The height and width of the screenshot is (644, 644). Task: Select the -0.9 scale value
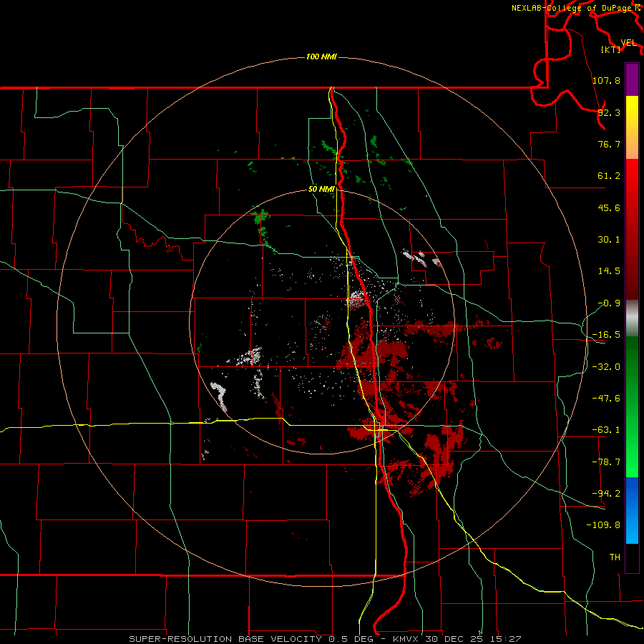(609, 303)
